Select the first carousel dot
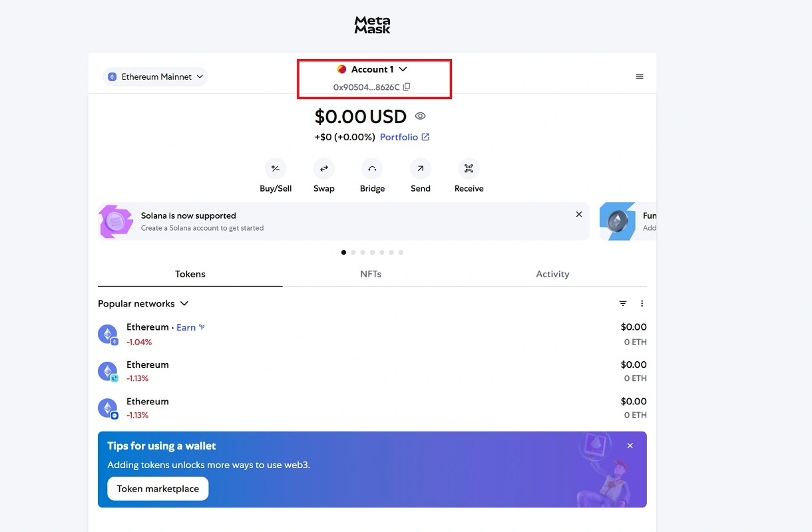 (x=343, y=253)
